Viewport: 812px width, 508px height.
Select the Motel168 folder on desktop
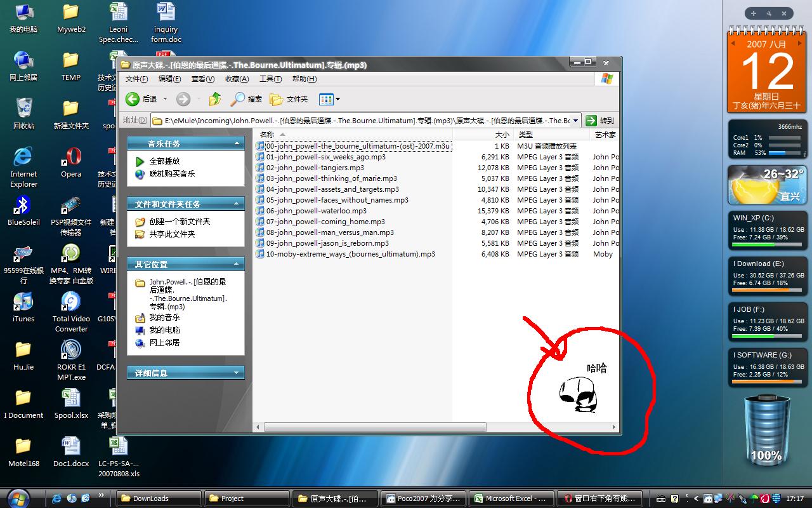click(23, 452)
